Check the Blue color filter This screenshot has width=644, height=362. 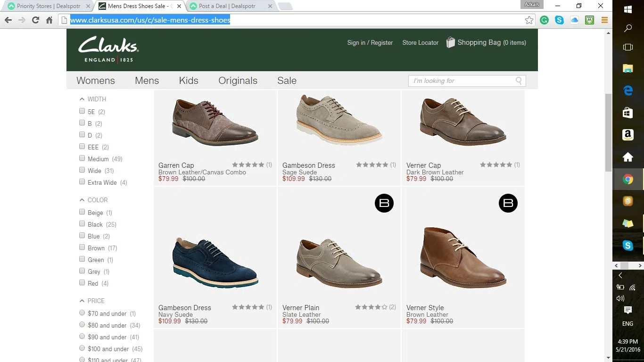[82, 236]
